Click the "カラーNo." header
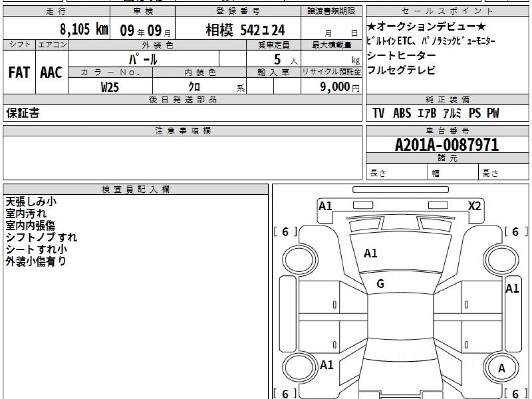 pyautogui.click(x=110, y=72)
